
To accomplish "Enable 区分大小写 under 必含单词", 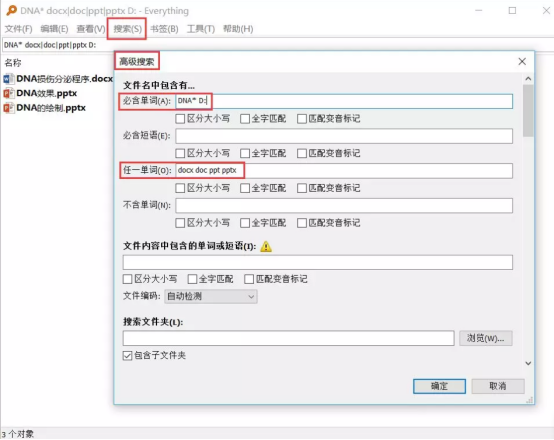I will pos(180,119).
